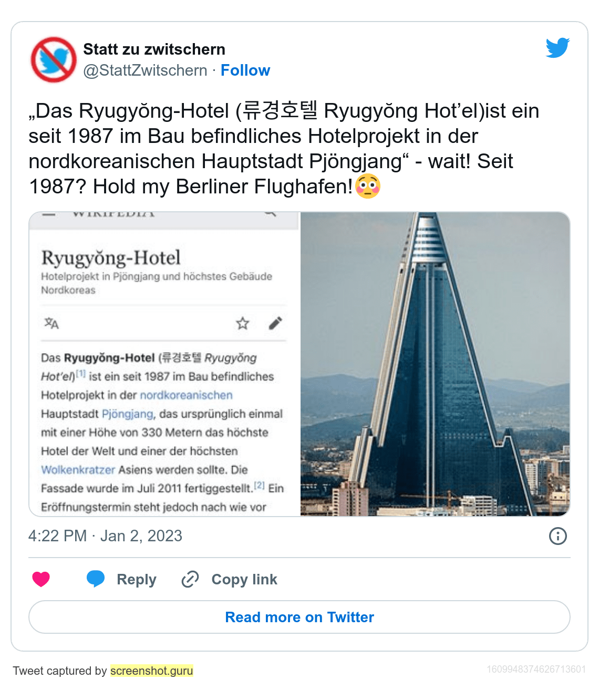Image resolution: width=599 pixels, height=700 pixels.
Task: Click the chain link copy icon
Action: pos(190,579)
